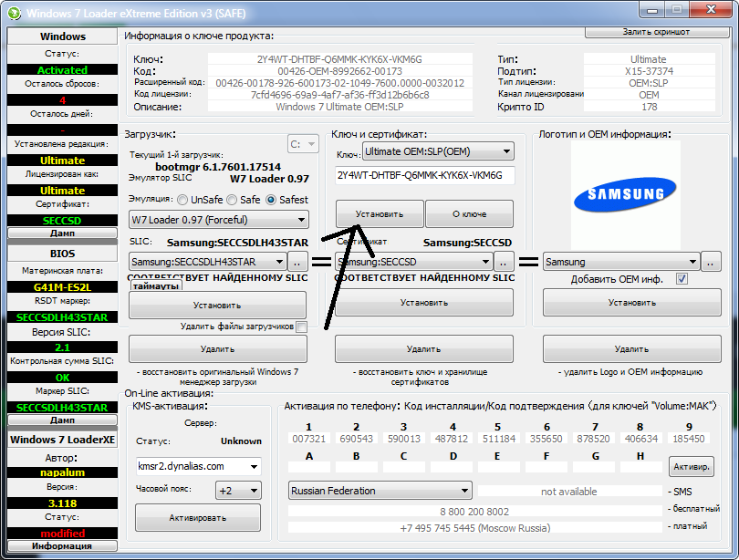The height and width of the screenshot is (560, 739).
Task: Select the Safest emulation radio button
Action: 271,200
